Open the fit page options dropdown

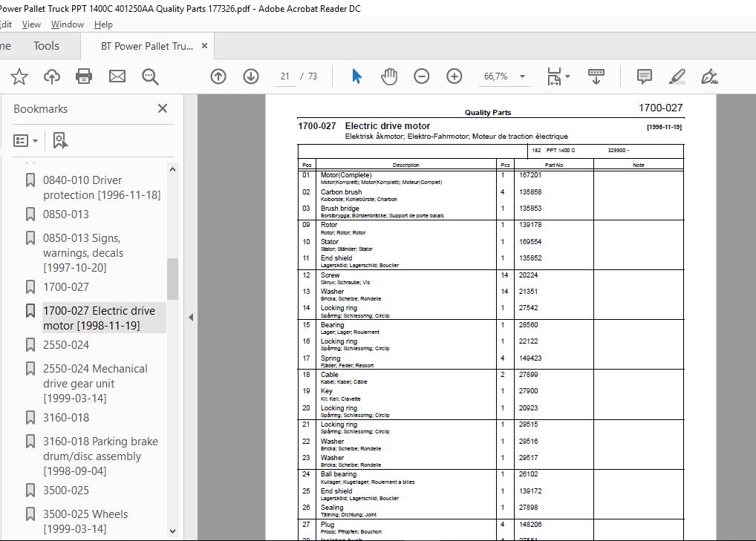(558, 76)
